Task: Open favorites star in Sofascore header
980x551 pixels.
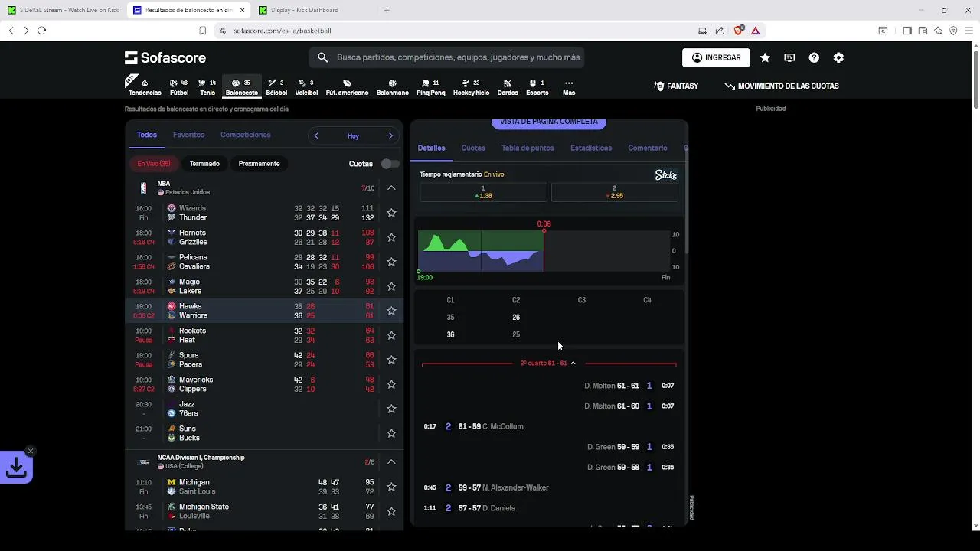Action: (x=765, y=57)
